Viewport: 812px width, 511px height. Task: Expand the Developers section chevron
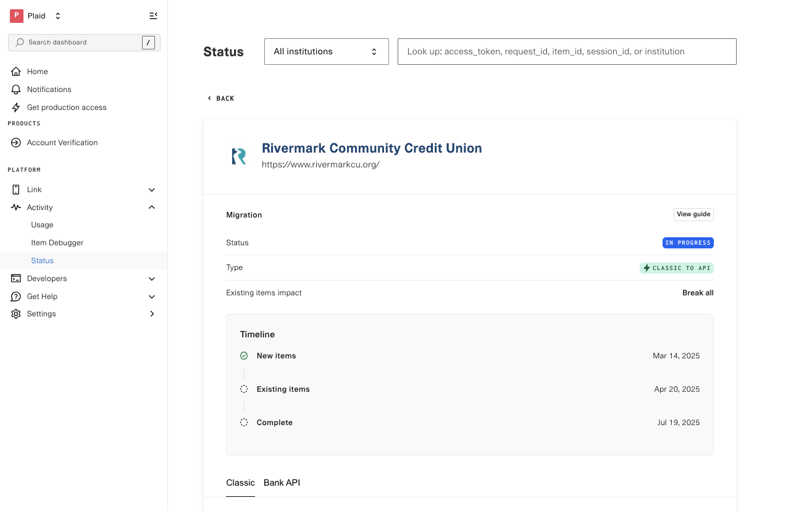click(x=152, y=279)
